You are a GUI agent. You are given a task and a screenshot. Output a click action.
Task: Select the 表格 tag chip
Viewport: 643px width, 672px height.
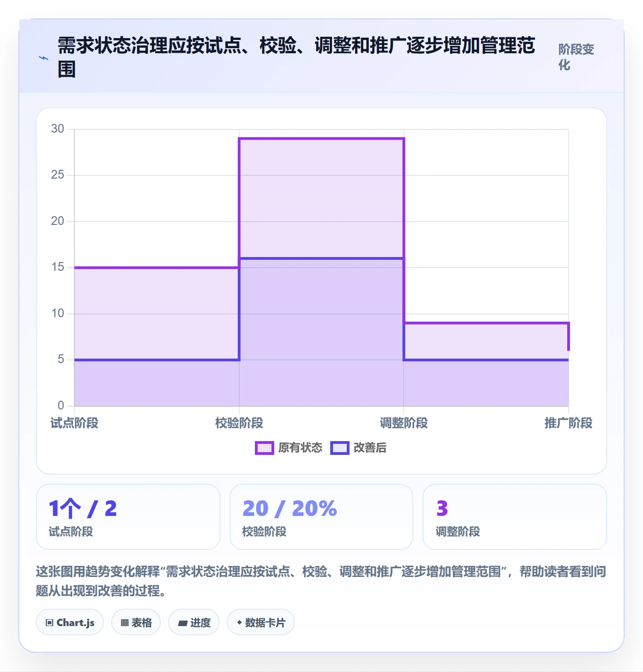tap(136, 622)
